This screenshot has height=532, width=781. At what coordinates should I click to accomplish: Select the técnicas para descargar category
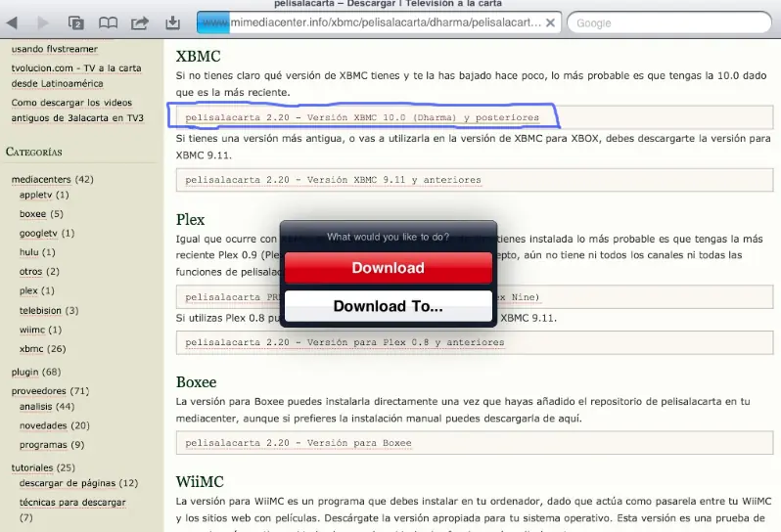(x=72, y=503)
